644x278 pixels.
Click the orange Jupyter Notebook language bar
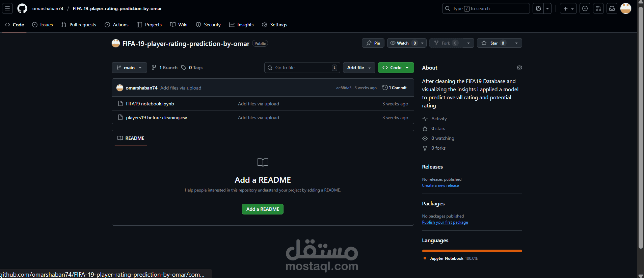coord(472,251)
